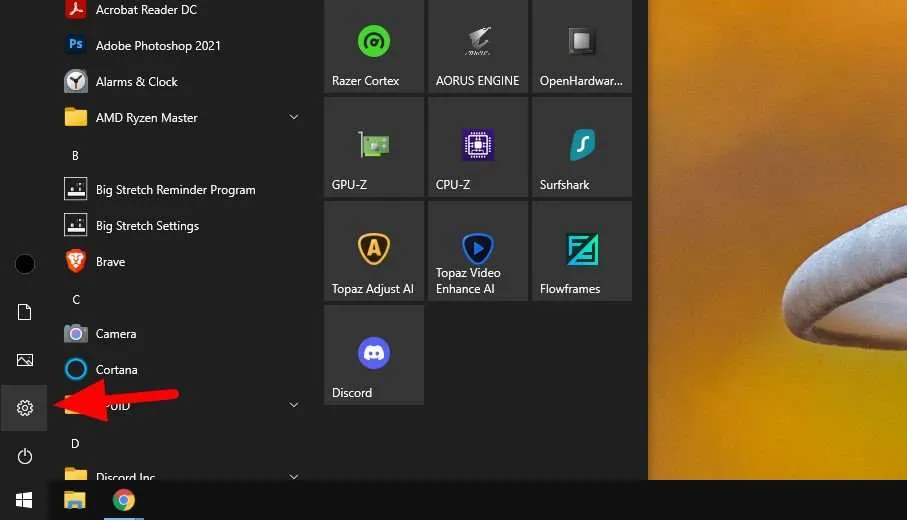Click the Power button icon
907x520 pixels.
pyautogui.click(x=24, y=456)
